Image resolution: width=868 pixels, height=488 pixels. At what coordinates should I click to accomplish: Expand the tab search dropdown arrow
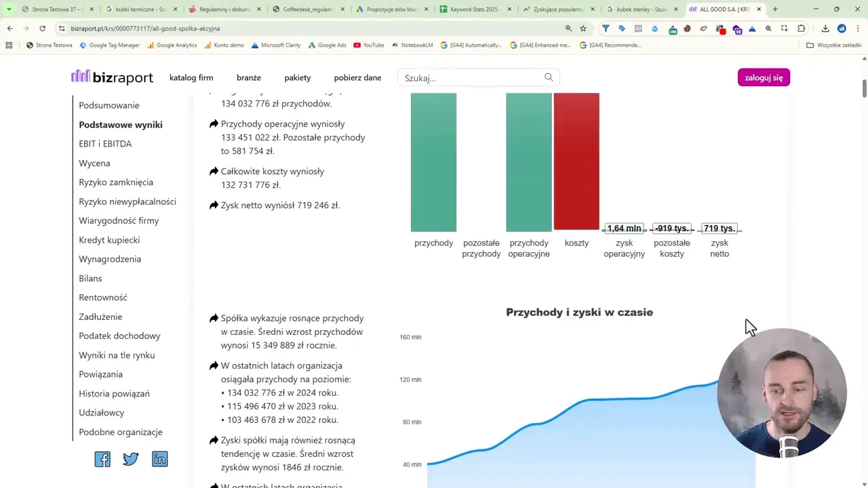9,9
